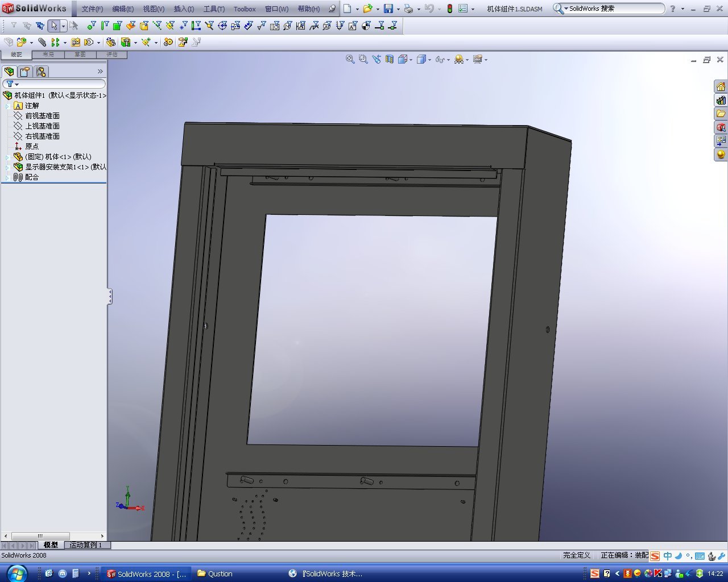Screen dimensions: 728x582
Task: Open the 窗口(W) menu
Action: point(276,9)
